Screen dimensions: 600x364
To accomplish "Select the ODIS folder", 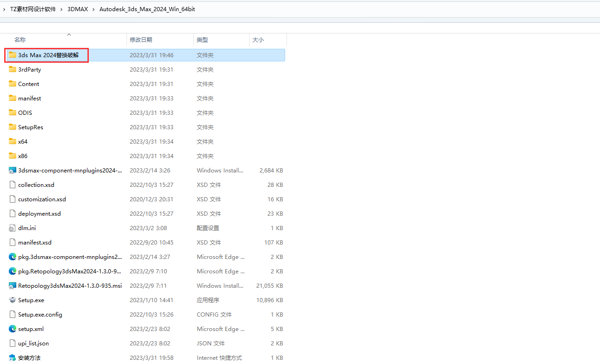I will (x=25, y=113).
